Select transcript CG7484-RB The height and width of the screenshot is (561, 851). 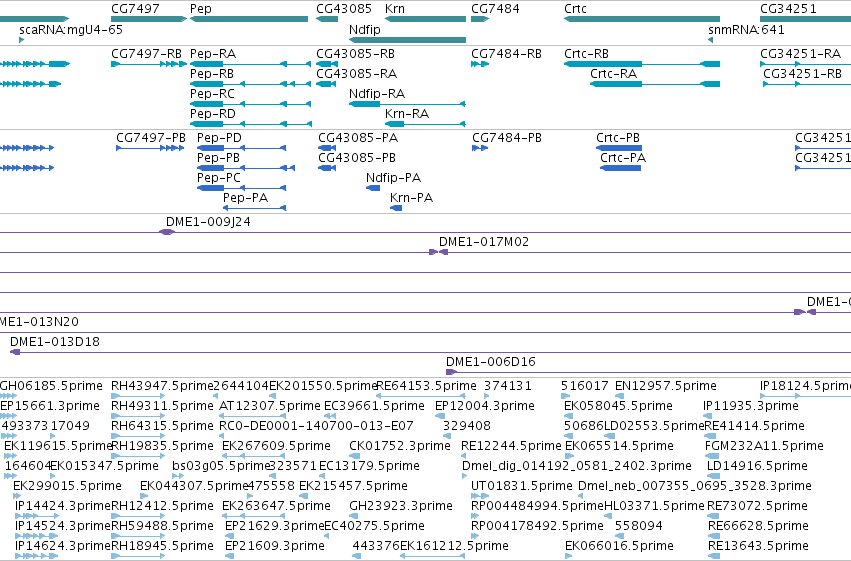point(480,64)
